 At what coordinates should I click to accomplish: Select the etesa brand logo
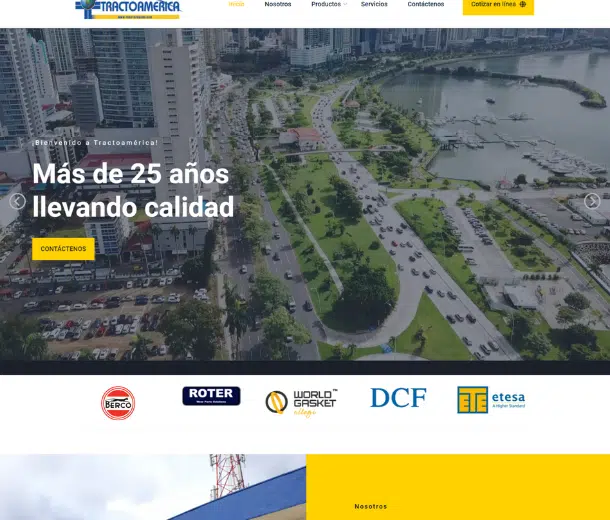pyautogui.click(x=491, y=400)
